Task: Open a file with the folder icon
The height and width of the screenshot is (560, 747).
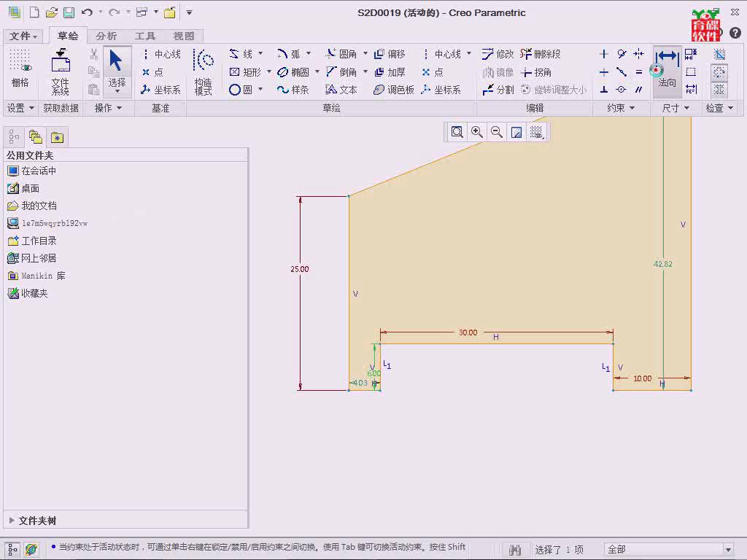Action: click(52, 12)
